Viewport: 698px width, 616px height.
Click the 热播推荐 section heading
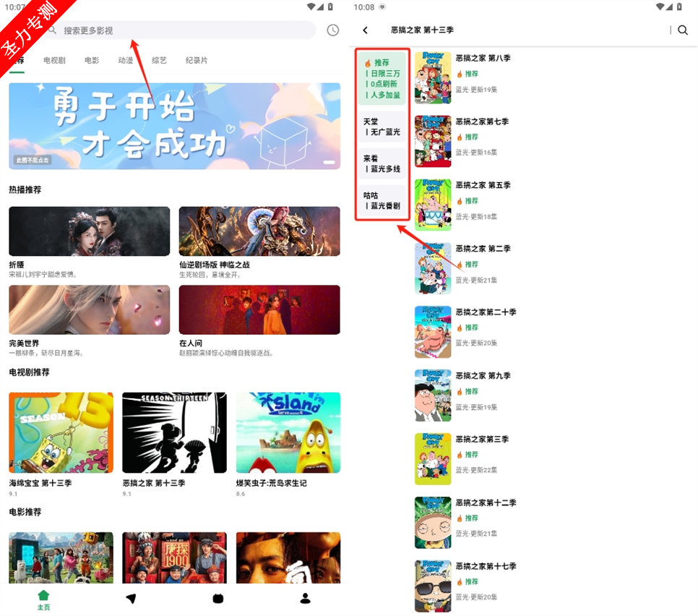click(25, 189)
